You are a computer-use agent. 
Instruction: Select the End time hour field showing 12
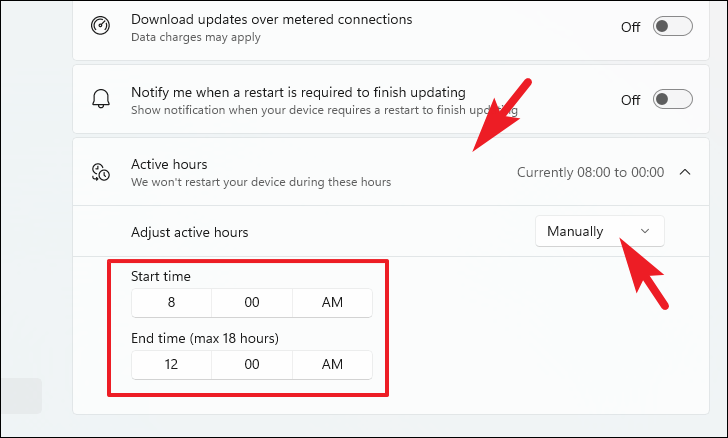[171, 364]
